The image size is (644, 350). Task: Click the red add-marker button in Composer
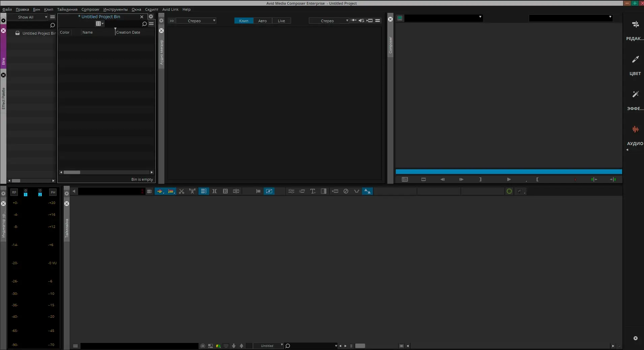pyautogui.click(x=575, y=179)
